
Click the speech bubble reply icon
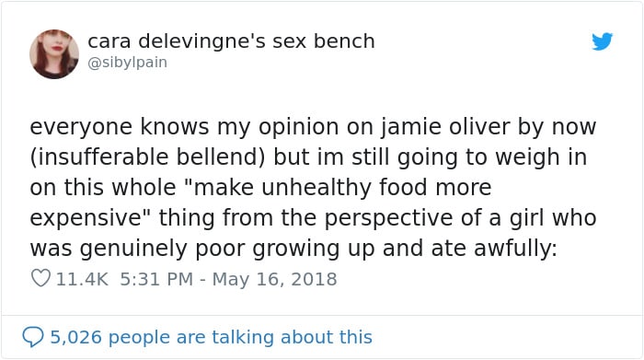[x=33, y=337]
